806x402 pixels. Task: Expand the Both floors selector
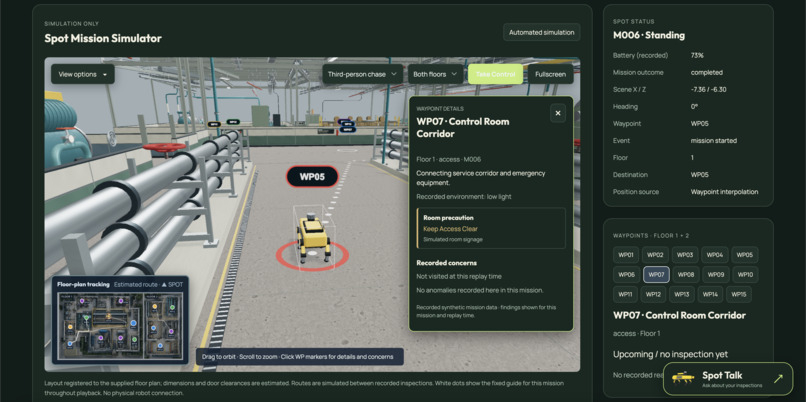coord(435,74)
